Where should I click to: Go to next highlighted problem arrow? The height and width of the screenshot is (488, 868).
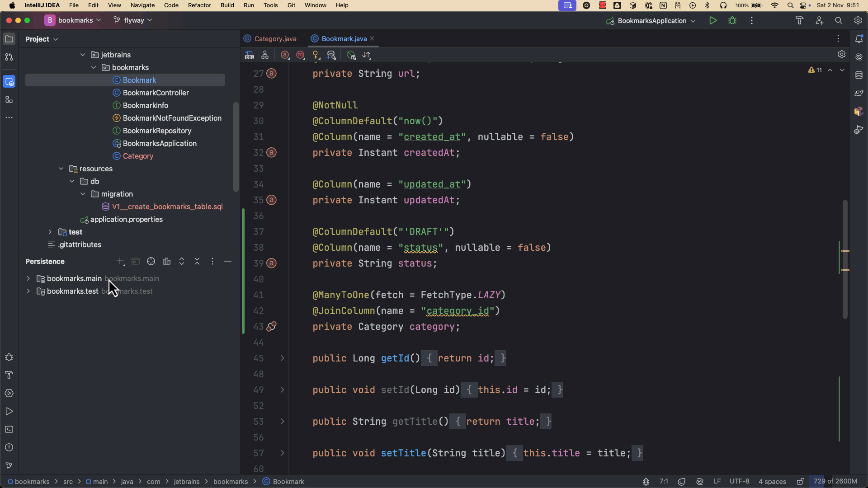(842, 70)
